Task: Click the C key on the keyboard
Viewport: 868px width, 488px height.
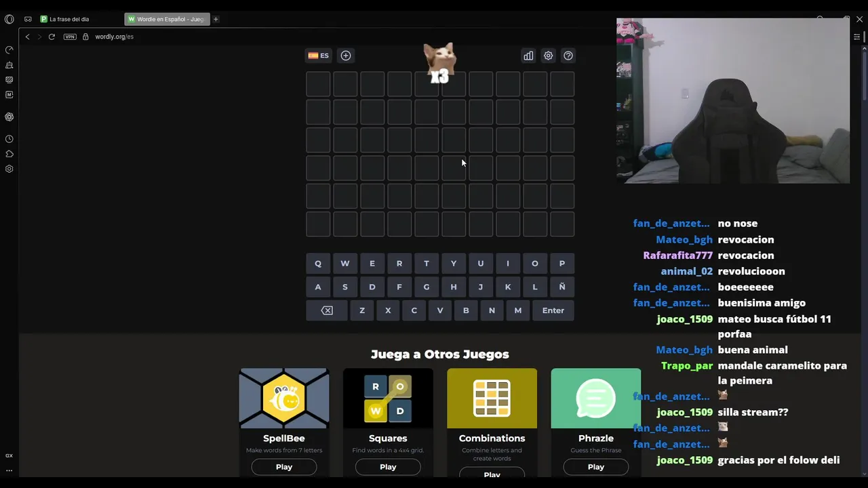Action: (414, 310)
